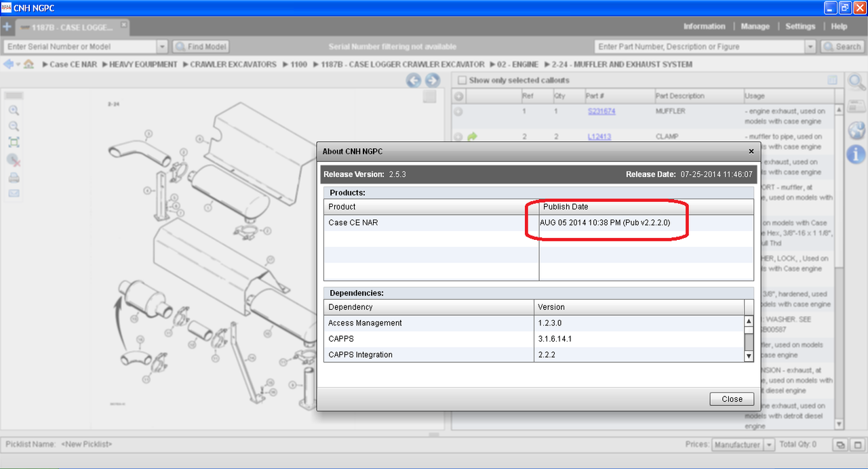Expand the part search dropdown arrow
This screenshot has width=868, height=469.
coord(810,47)
